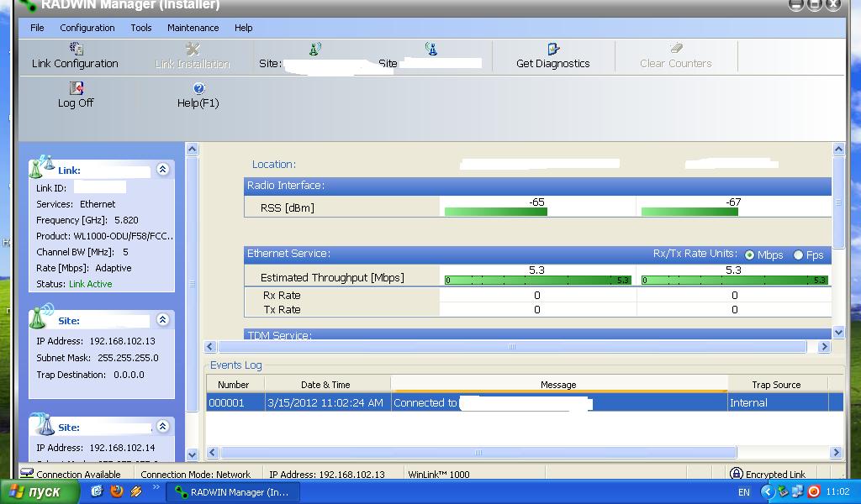This screenshot has width=861, height=504.
Task: Collapse the second Site panel with IP 192.168.102.14
Action: click(x=162, y=427)
